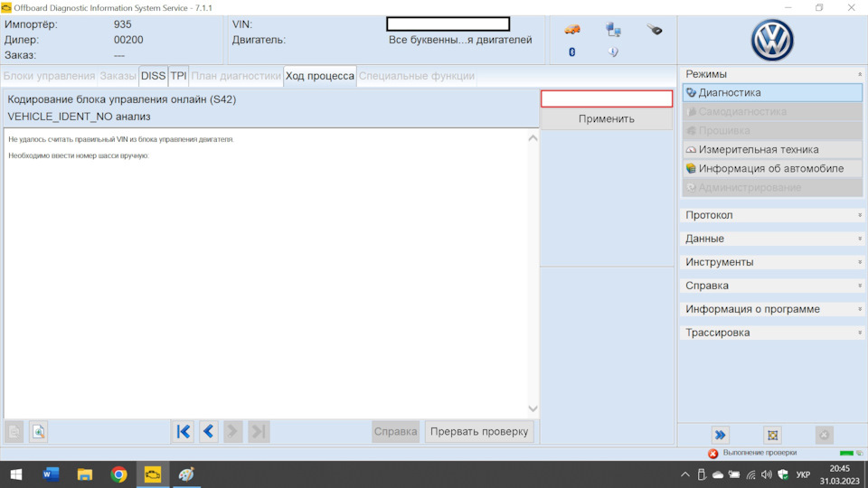The image size is (868, 488).
Task: Click the Wi-Fi network tray icon
Action: point(750,474)
